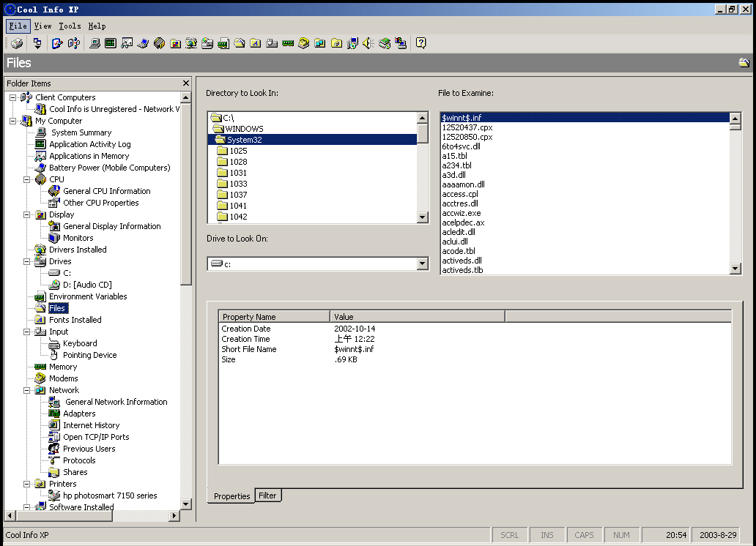Open the Drive to Look On dropdown

tap(423, 263)
